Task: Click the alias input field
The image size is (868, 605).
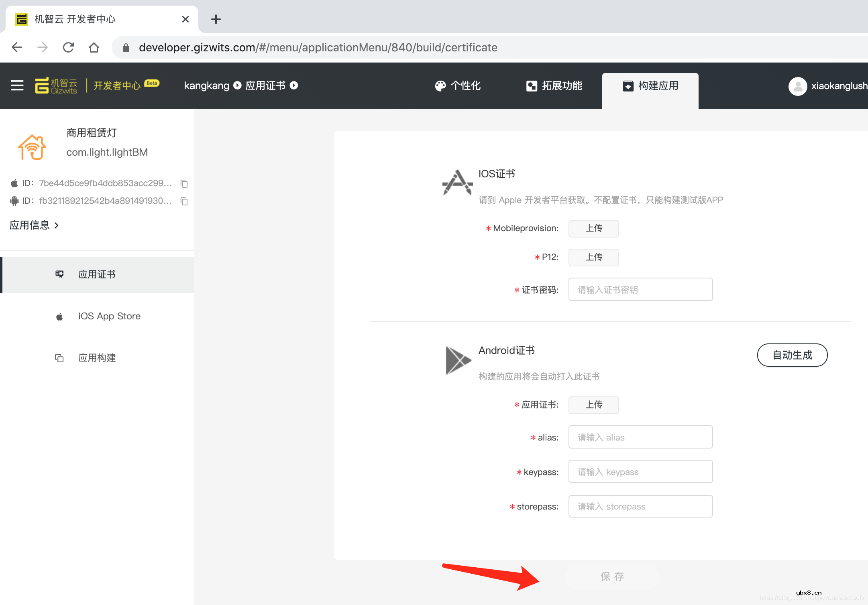Action: click(640, 437)
